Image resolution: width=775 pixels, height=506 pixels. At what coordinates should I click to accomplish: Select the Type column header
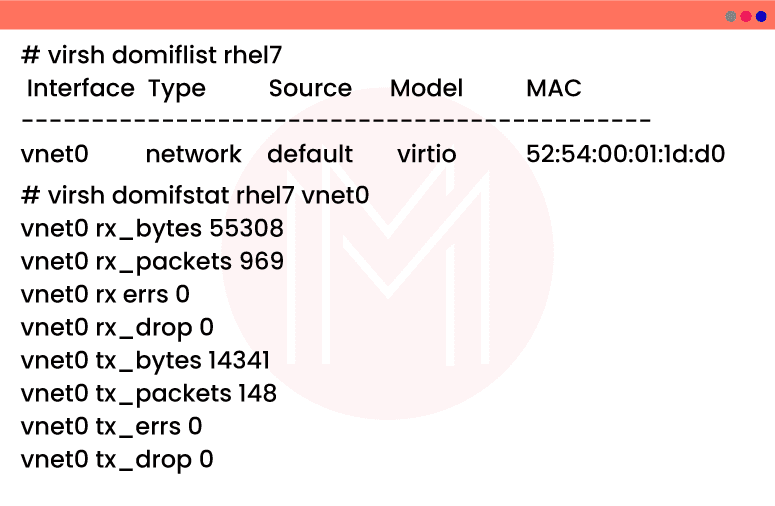[177, 88]
